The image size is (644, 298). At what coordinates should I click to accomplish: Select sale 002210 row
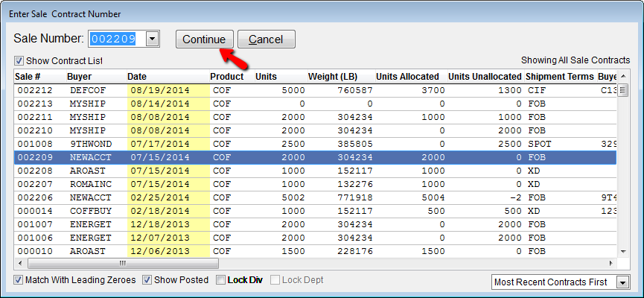click(316, 130)
